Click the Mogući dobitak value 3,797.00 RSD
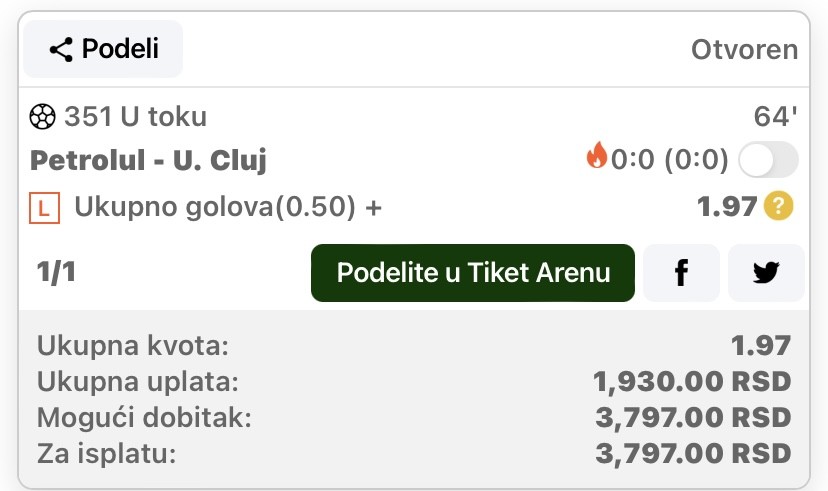This screenshot has width=828, height=491. pos(693,418)
